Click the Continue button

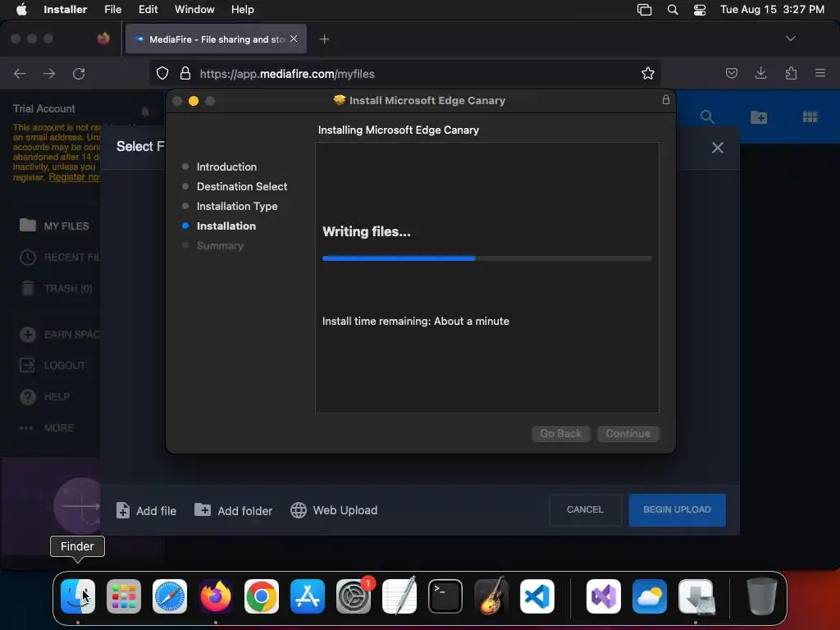click(x=628, y=433)
